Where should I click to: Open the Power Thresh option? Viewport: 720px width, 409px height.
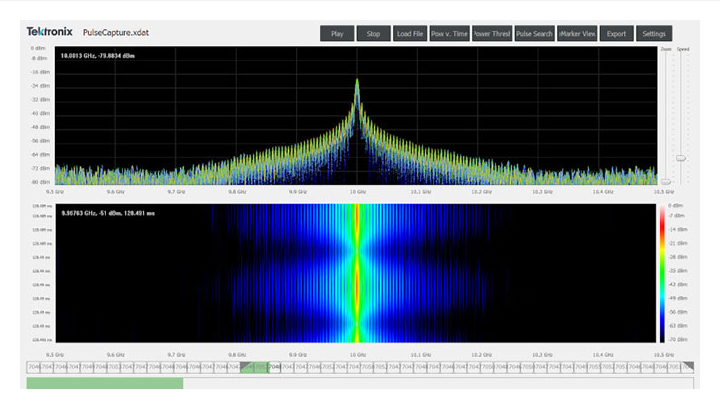pyautogui.click(x=492, y=34)
